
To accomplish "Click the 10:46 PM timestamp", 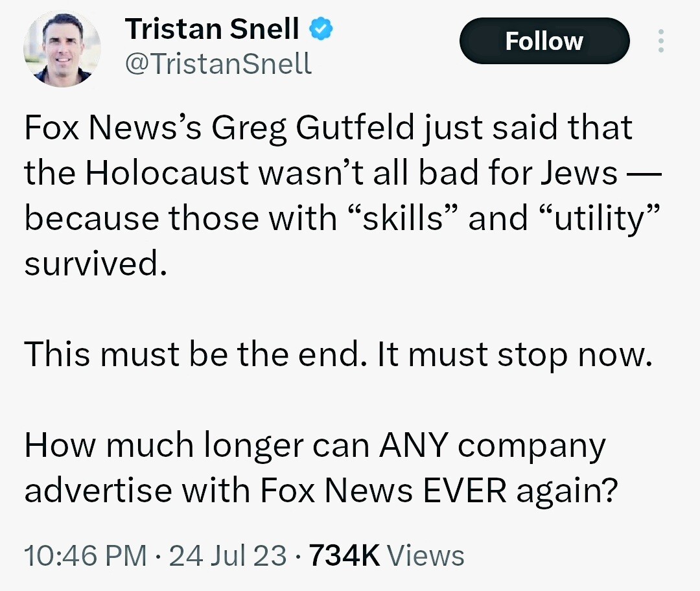I will coord(85,556).
